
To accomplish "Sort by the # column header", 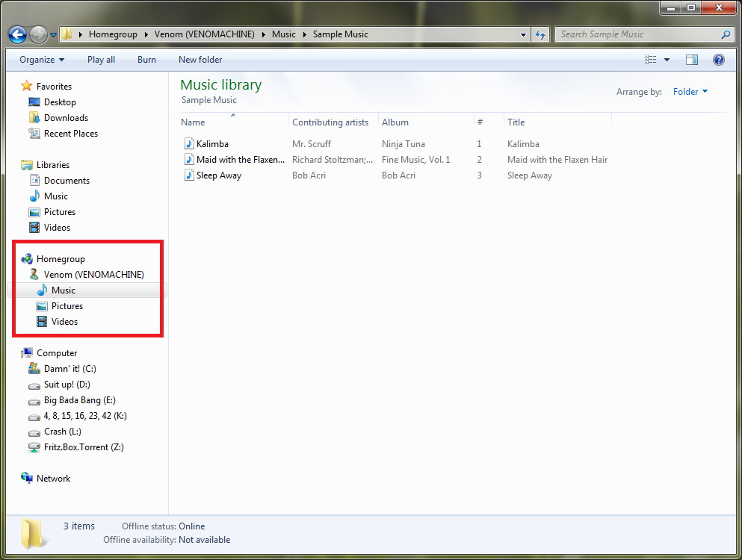I will [480, 122].
